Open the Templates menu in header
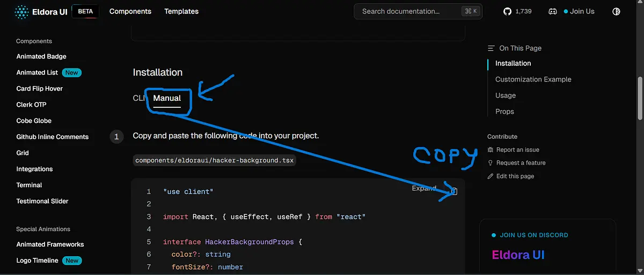The height and width of the screenshot is (275, 644). [x=181, y=11]
